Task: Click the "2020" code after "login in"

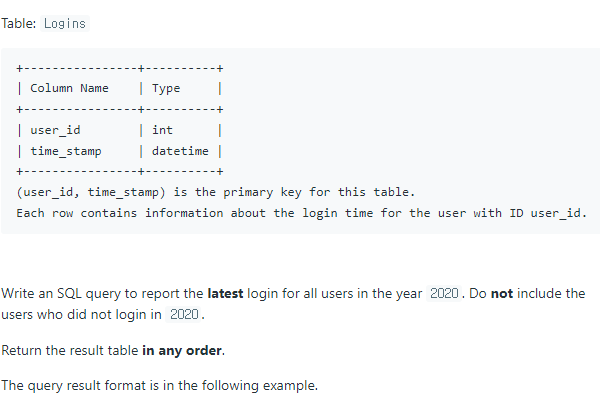Action: [185, 315]
